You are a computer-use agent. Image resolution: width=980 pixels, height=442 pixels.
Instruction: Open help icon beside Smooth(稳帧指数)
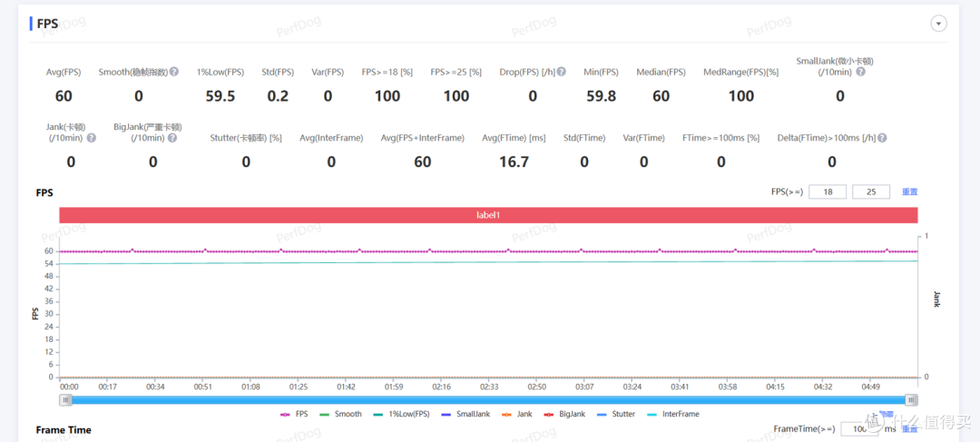point(174,72)
